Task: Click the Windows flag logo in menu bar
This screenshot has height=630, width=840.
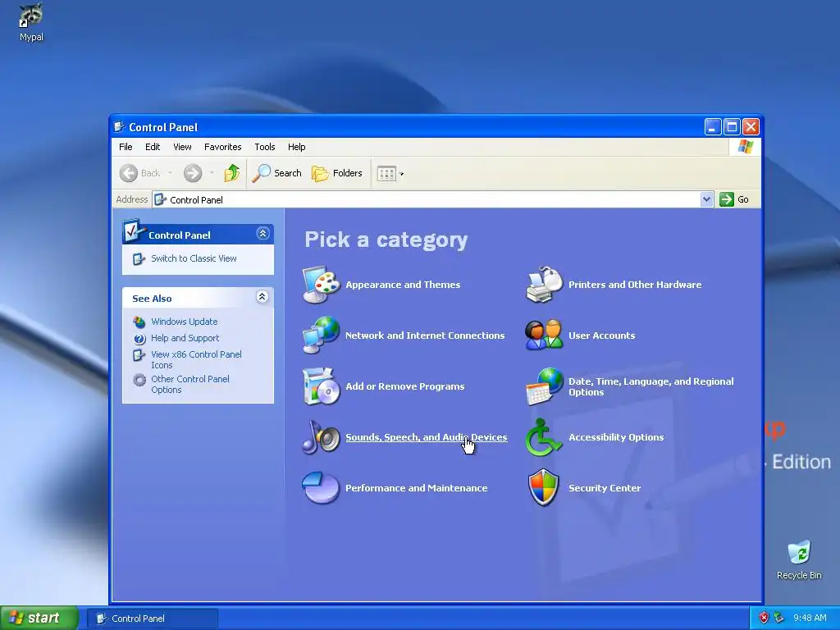Action: [745, 146]
